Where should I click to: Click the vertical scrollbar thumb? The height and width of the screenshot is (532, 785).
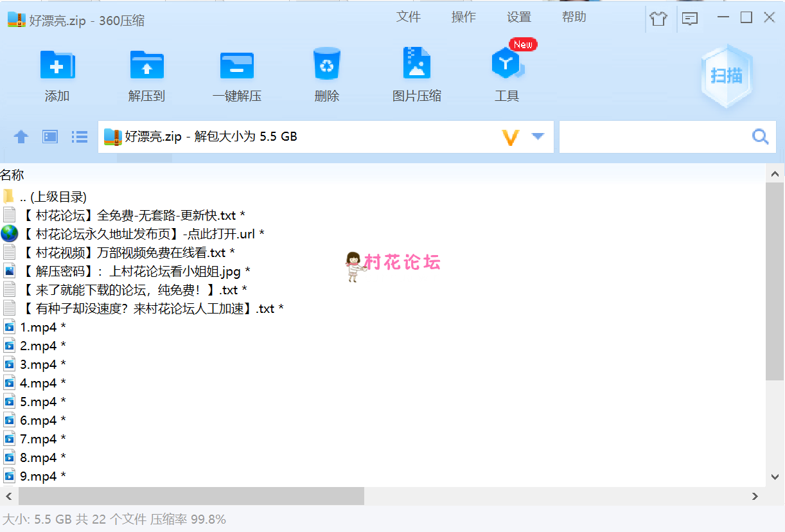pyautogui.click(x=775, y=281)
